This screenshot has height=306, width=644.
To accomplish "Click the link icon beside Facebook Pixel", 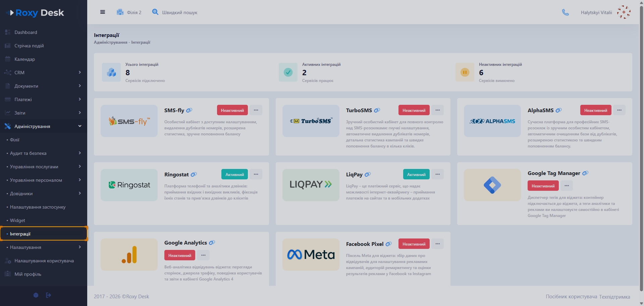I will pyautogui.click(x=388, y=244).
